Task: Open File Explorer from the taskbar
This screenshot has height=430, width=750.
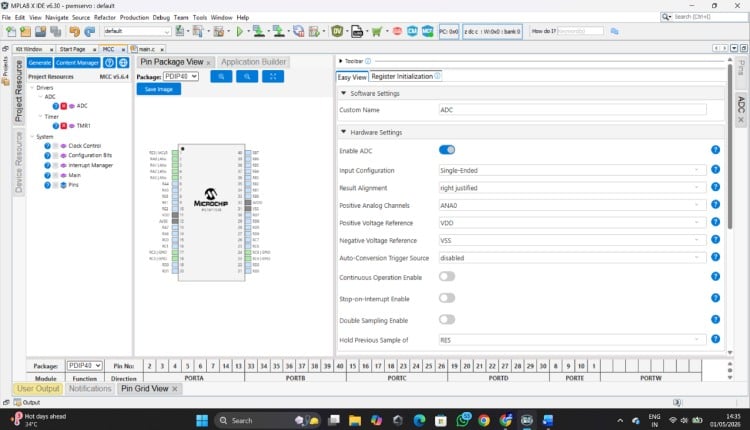Action: point(355,420)
